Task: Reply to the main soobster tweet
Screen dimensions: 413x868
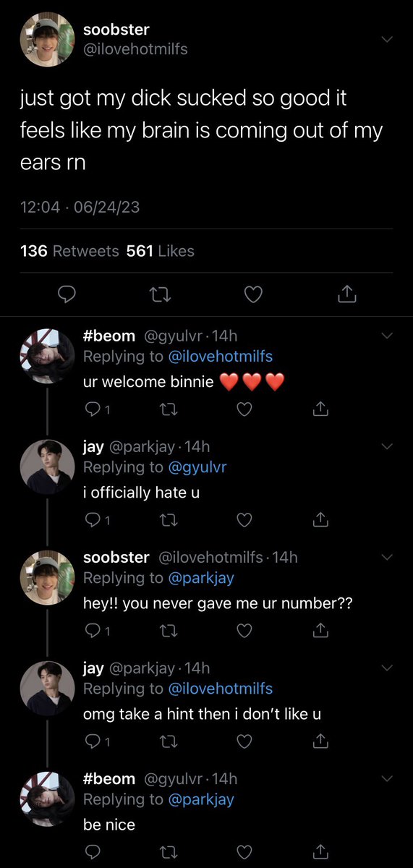Action: click(x=67, y=294)
